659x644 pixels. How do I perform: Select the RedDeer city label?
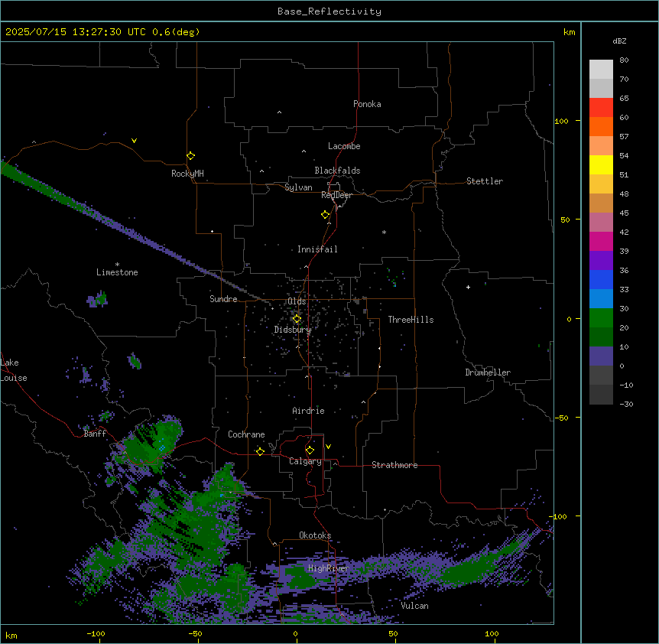click(336, 195)
